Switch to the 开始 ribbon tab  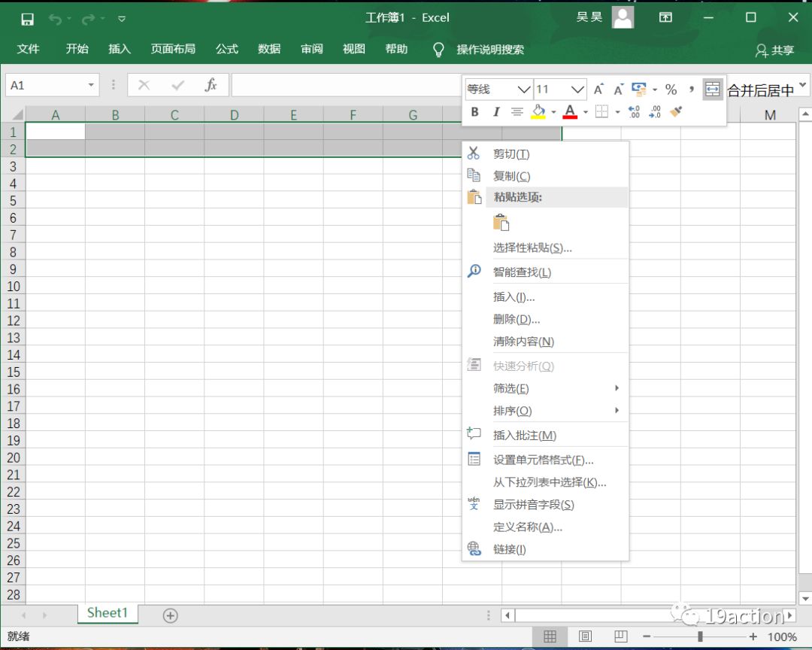point(77,49)
